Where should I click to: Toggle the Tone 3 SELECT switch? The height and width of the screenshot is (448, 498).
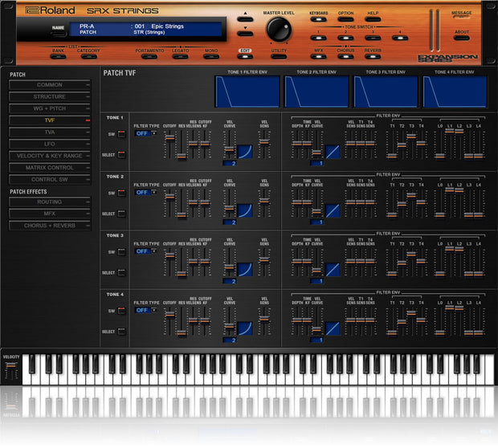click(121, 272)
